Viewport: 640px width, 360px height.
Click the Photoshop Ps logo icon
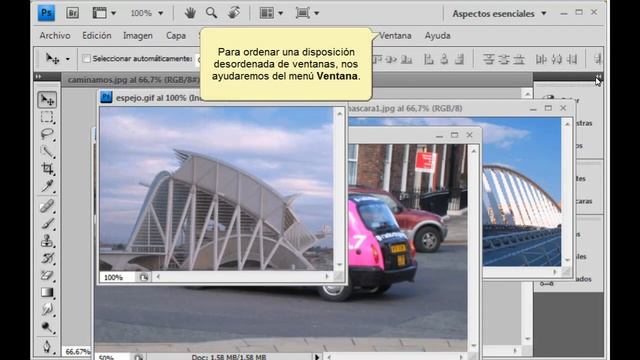point(46,13)
